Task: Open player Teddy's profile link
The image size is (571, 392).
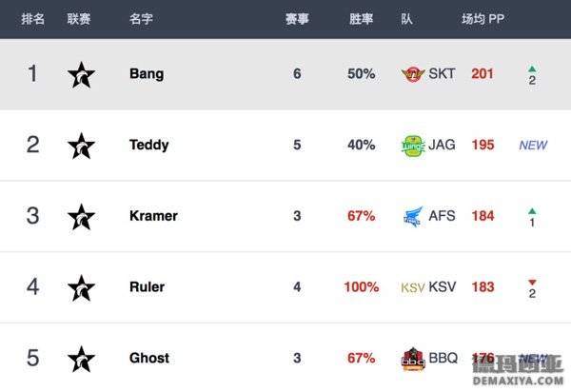Action: pyautogui.click(x=149, y=145)
